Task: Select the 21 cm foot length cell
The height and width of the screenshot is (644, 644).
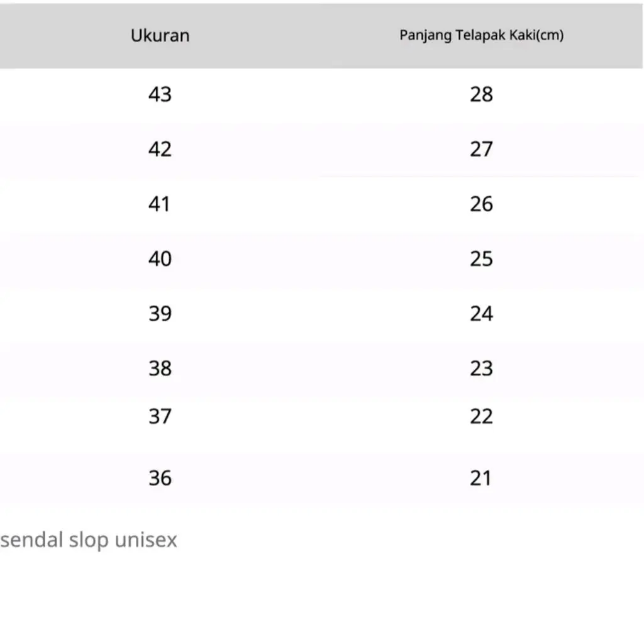Action: (481, 478)
